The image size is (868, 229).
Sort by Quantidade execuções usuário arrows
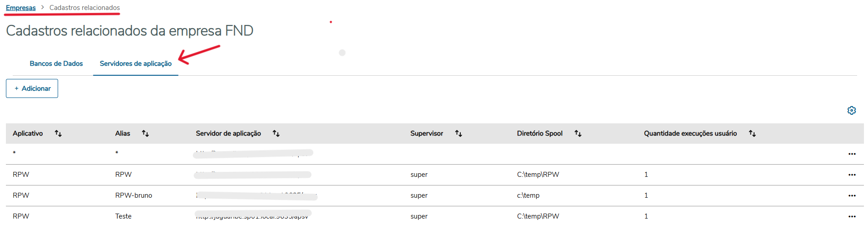[x=752, y=133]
